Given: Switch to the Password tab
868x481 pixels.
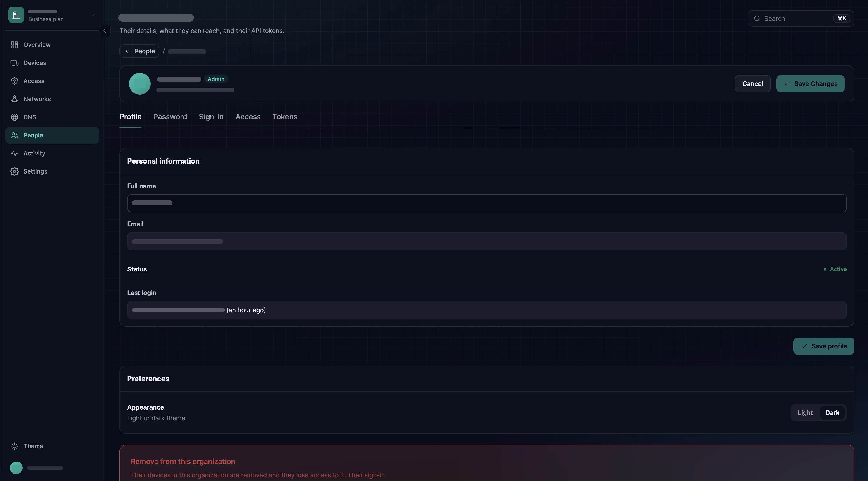Looking at the screenshot, I should click(x=170, y=117).
